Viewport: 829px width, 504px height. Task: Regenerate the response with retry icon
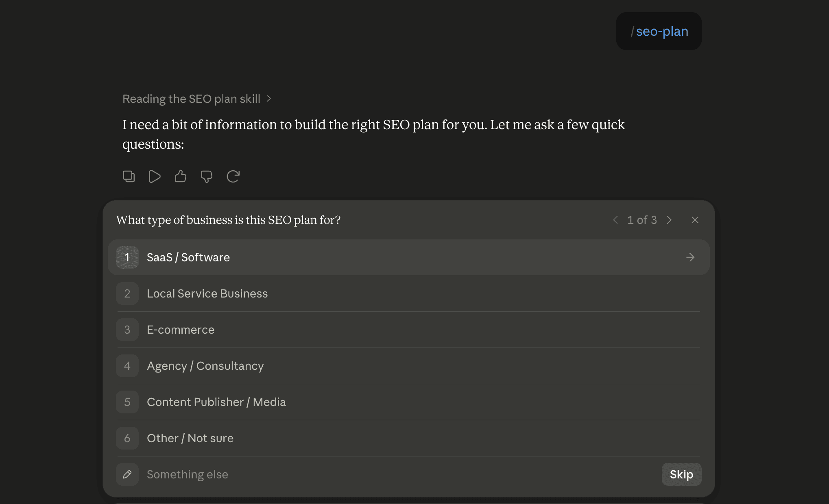(233, 176)
